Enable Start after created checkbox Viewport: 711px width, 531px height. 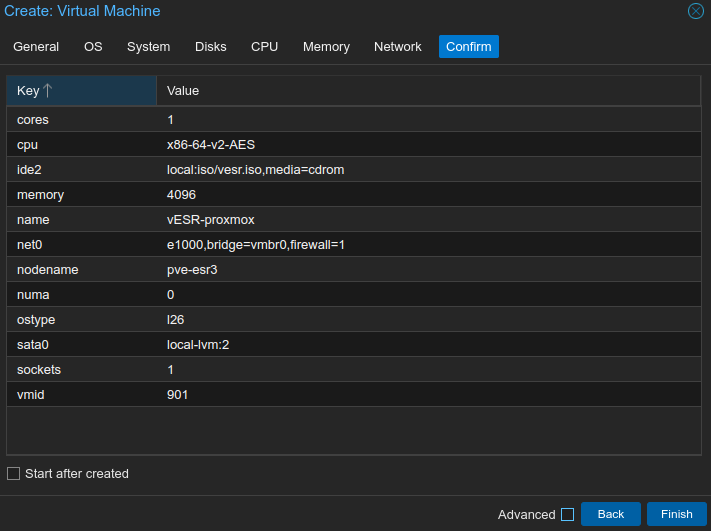14,474
